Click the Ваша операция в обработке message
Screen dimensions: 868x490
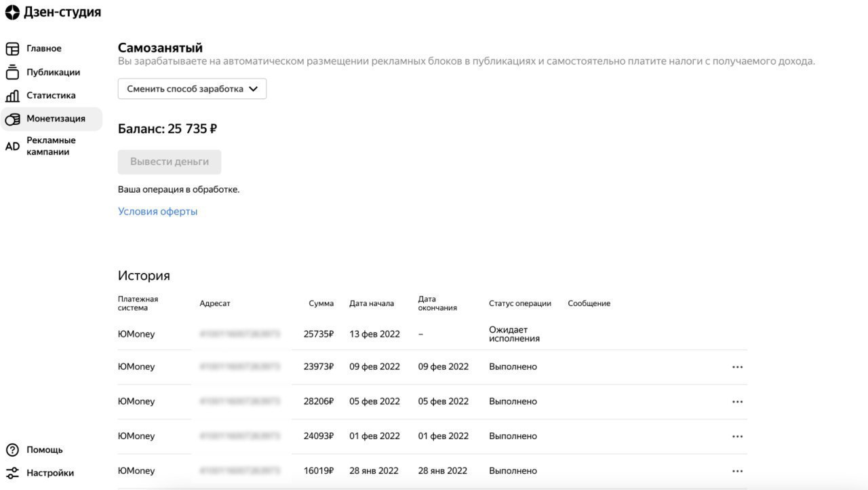(x=178, y=189)
